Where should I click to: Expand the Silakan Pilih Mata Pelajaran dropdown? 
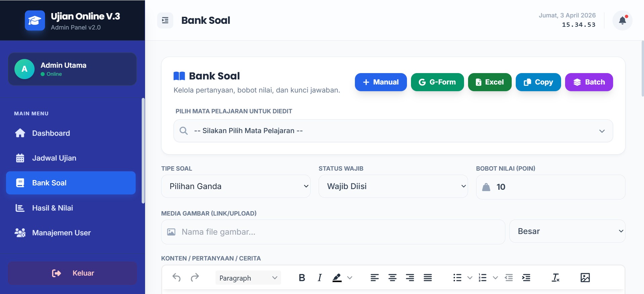point(393,131)
